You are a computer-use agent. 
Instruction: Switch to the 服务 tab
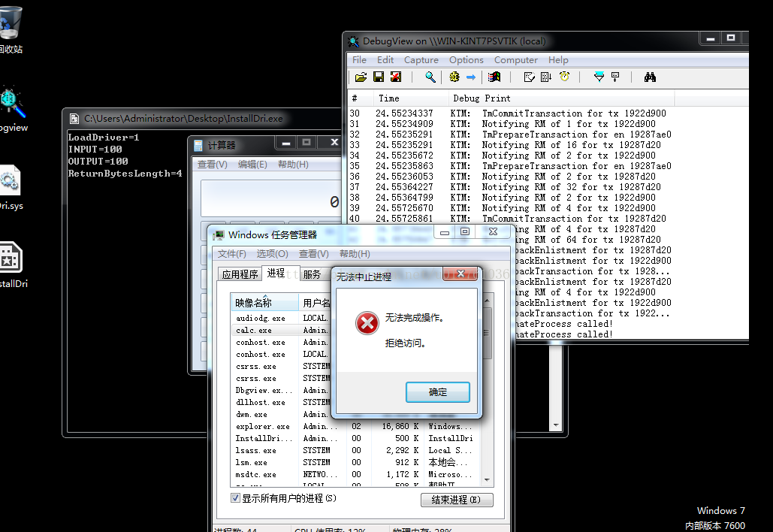coord(312,274)
